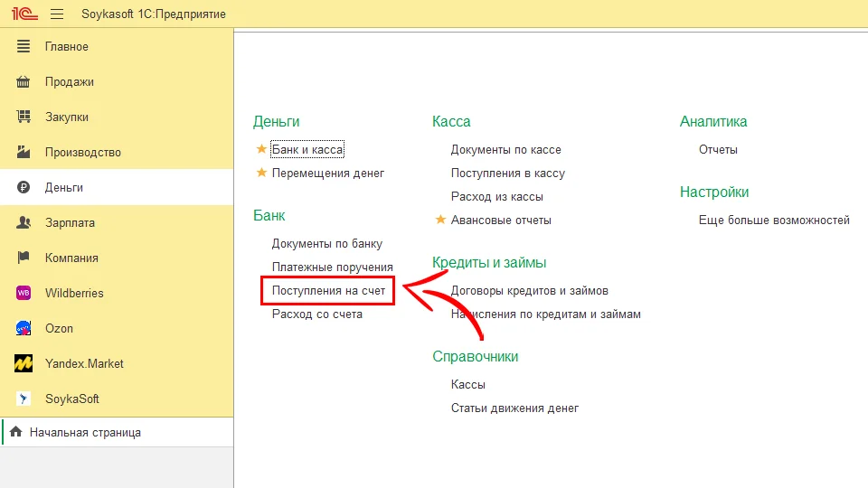Open Статьи движения денег reference
This screenshot has width=868, height=488.
pos(514,408)
